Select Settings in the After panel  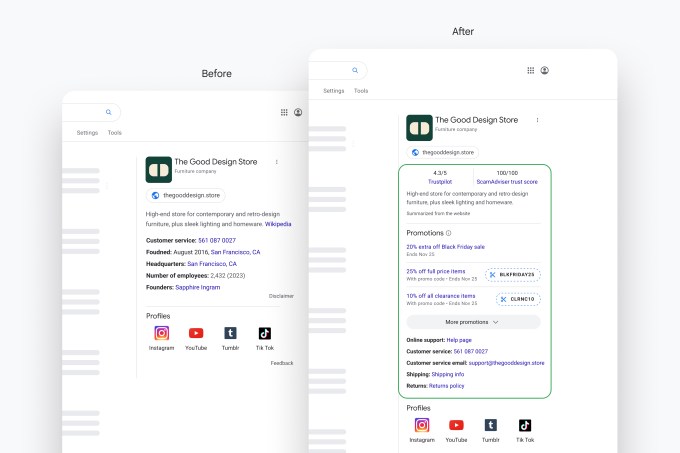(x=333, y=91)
